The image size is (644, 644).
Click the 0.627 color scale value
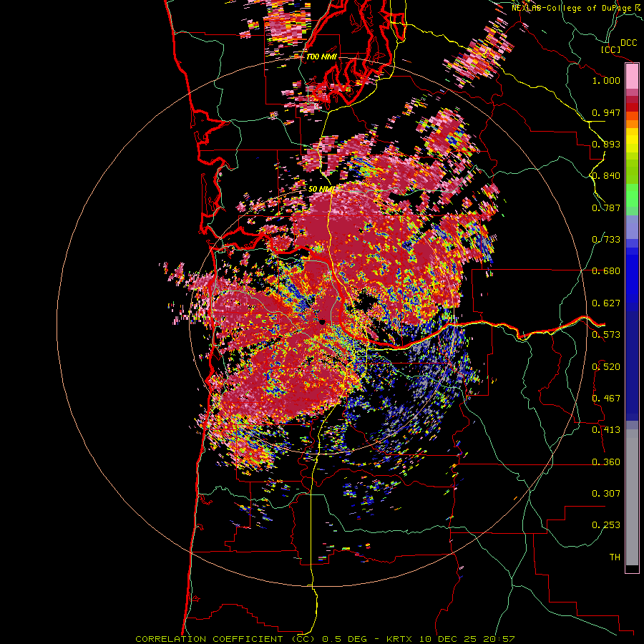pos(606,303)
